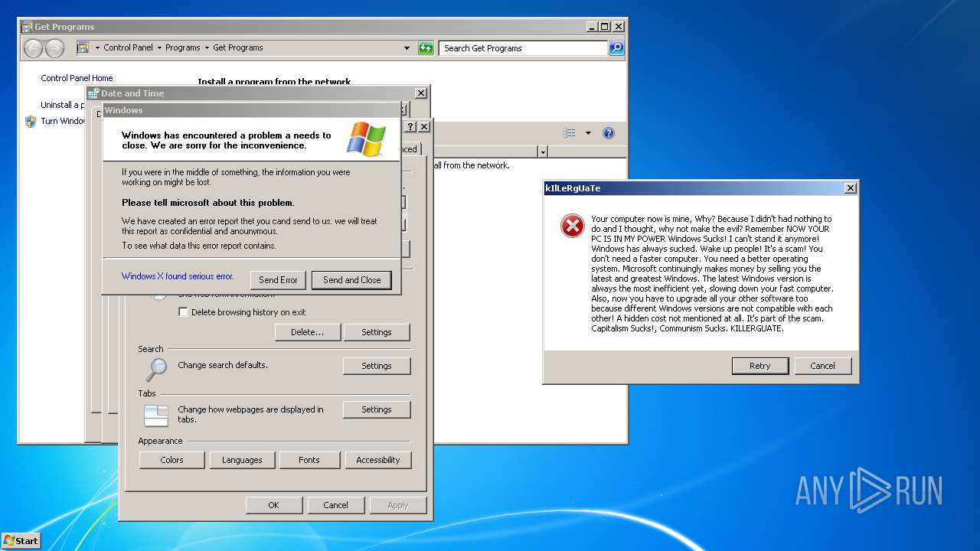Click the Get Programs window title icon
This screenshot has width=980, height=551.
pyautogui.click(x=28, y=27)
